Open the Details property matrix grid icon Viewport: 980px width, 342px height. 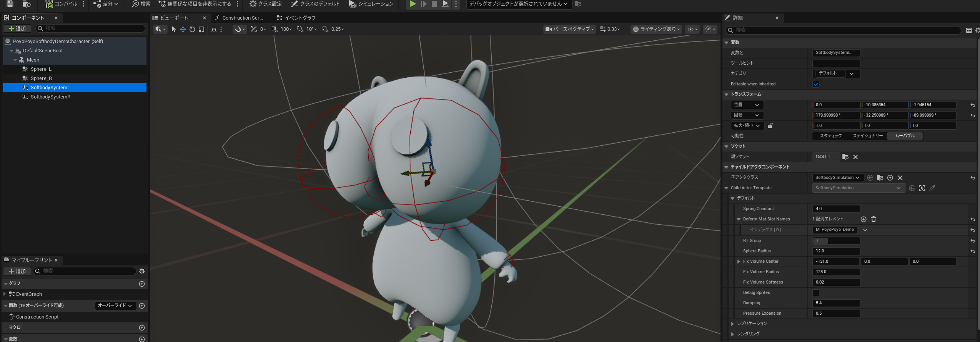click(969, 30)
